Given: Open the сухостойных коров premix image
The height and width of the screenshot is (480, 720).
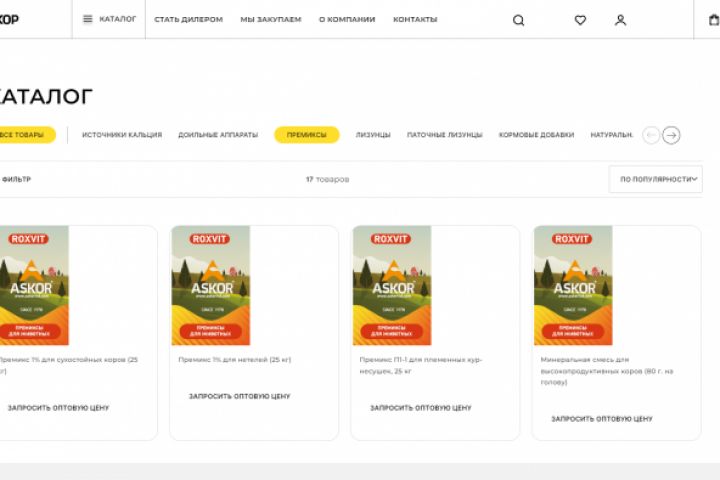Looking at the screenshot, I should (34, 285).
